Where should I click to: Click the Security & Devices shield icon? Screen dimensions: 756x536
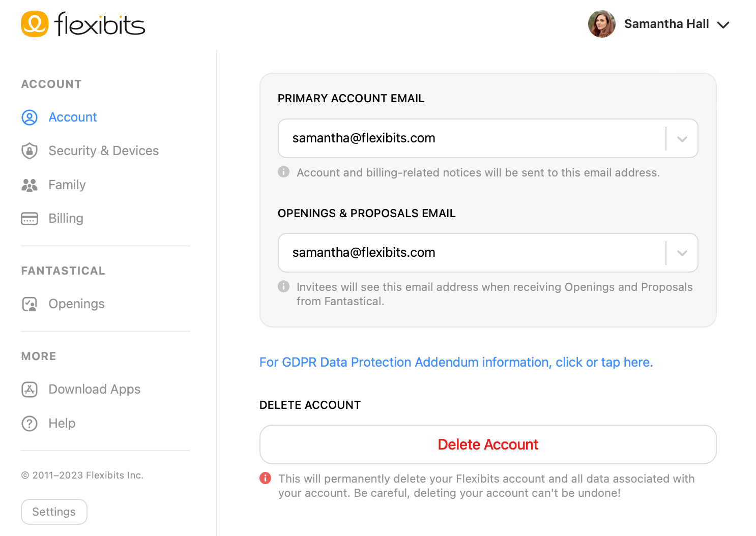point(30,151)
